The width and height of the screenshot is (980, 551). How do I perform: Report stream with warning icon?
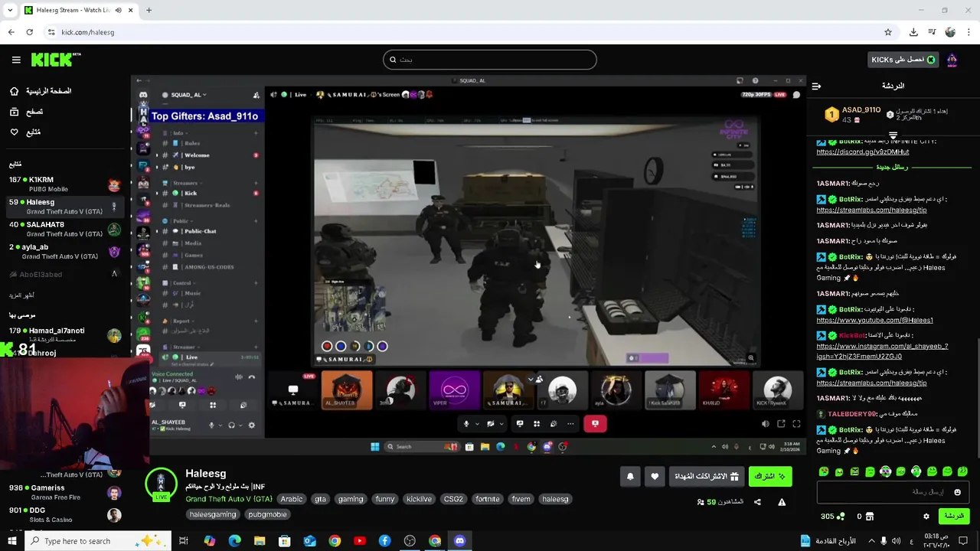[782, 502]
